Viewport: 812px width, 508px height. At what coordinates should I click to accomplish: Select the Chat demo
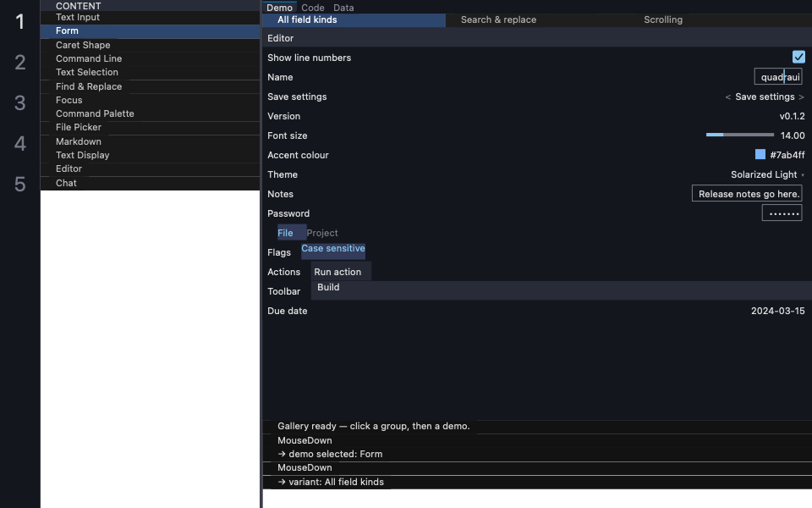(x=151, y=183)
